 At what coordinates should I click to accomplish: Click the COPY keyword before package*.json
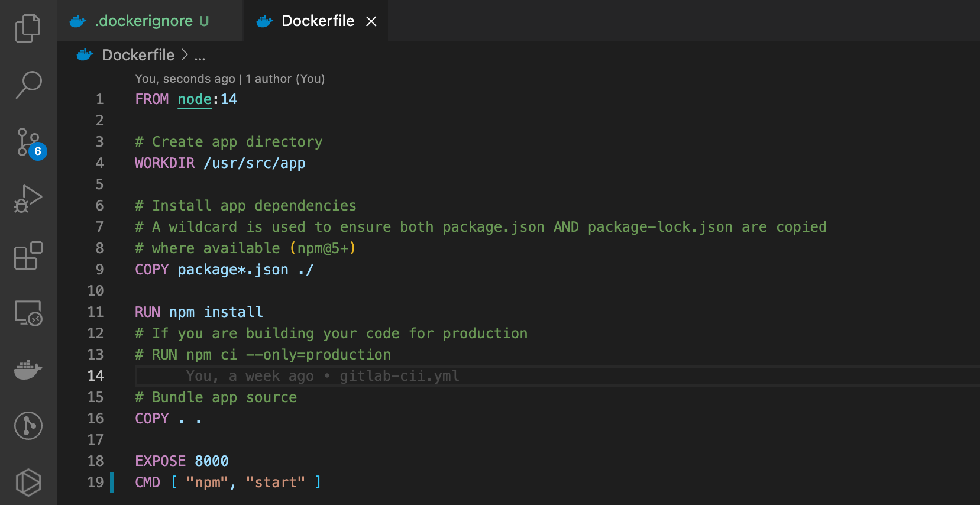point(152,270)
